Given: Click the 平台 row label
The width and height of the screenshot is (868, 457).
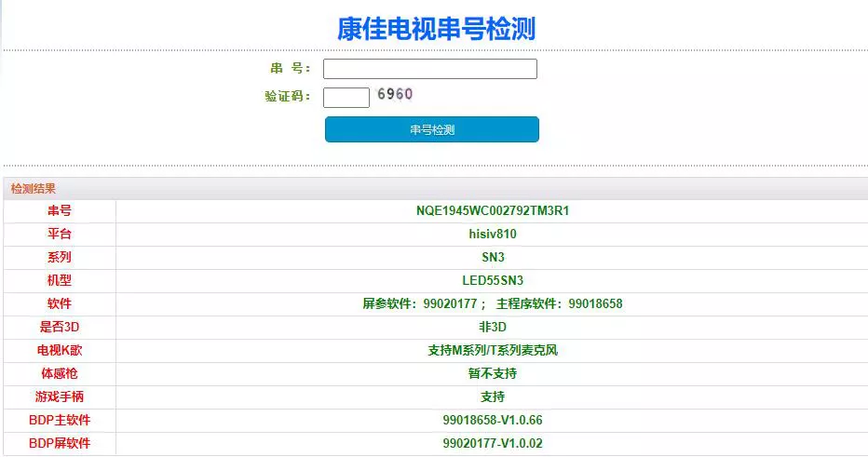Looking at the screenshot, I should pyautogui.click(x=60, y=235).
